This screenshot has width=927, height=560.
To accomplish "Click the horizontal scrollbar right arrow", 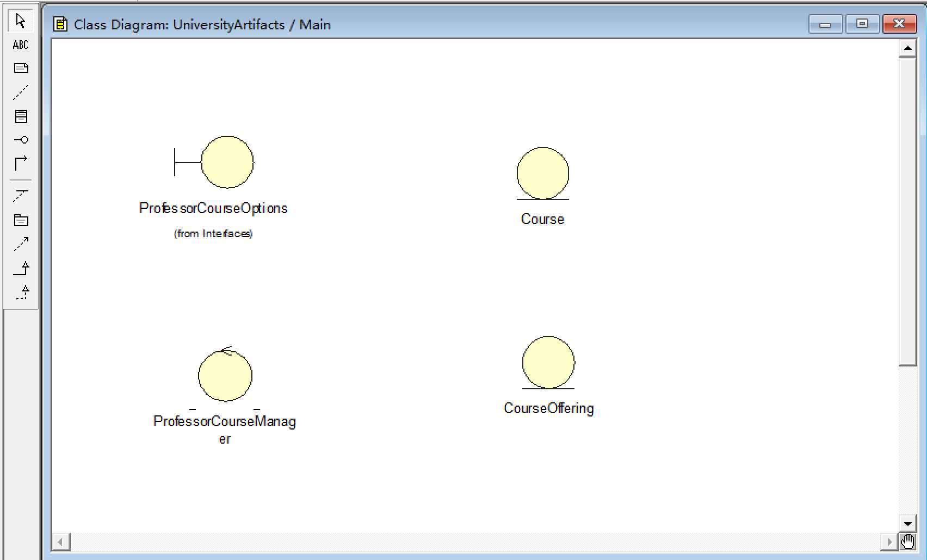I will [889, 542].
